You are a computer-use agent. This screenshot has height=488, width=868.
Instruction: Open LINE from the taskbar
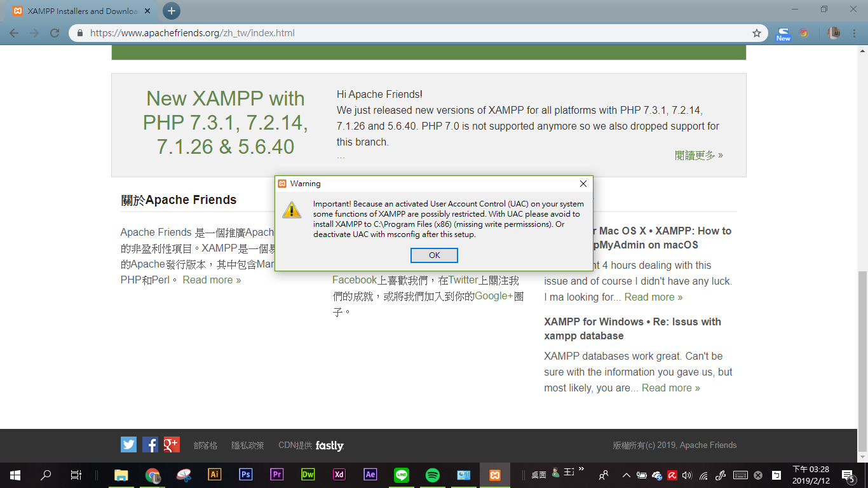[402, 475]
